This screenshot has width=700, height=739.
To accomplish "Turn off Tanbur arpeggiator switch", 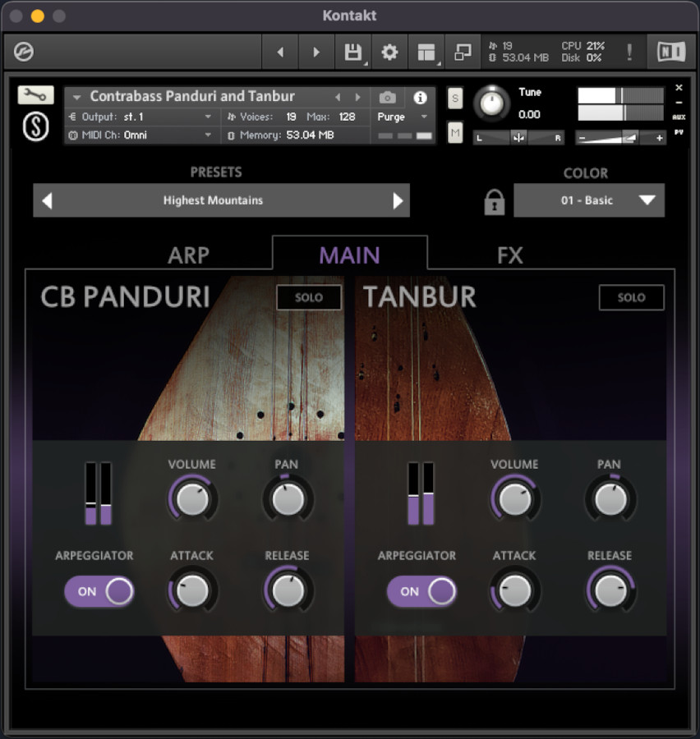I will (421, 591).
